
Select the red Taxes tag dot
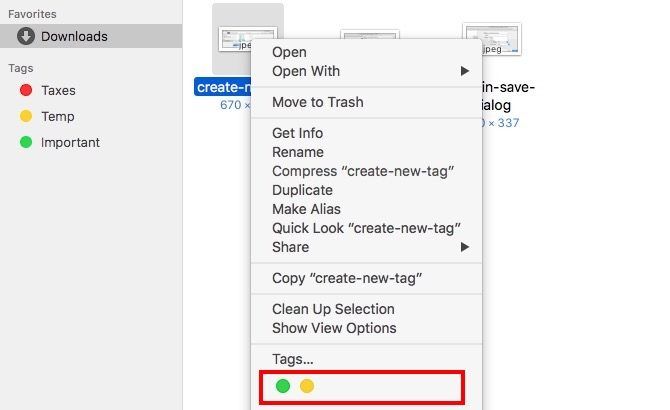pos(26,90)
